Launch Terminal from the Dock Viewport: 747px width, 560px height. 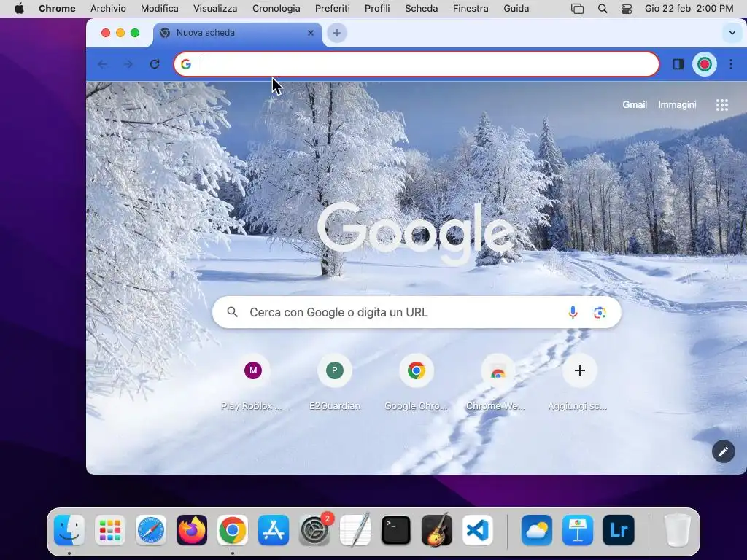[396, 530]
